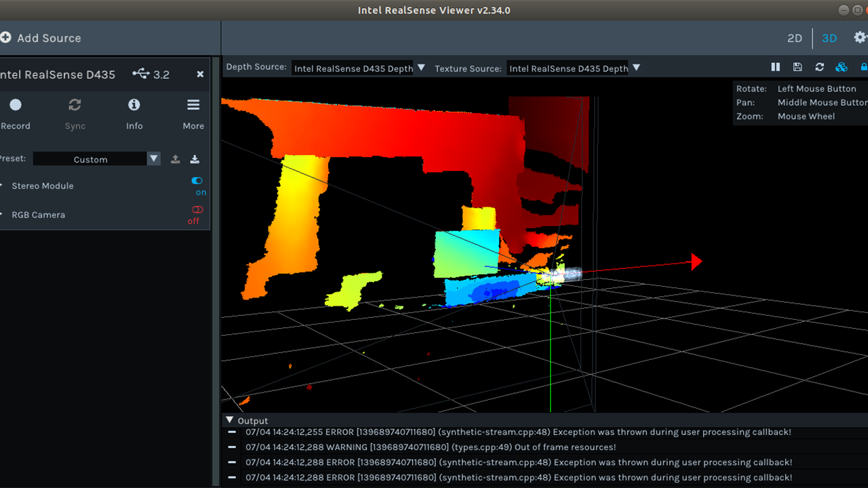Export point cloud with the floppy-disk icon
868x488 pixels.
(797, 67)
